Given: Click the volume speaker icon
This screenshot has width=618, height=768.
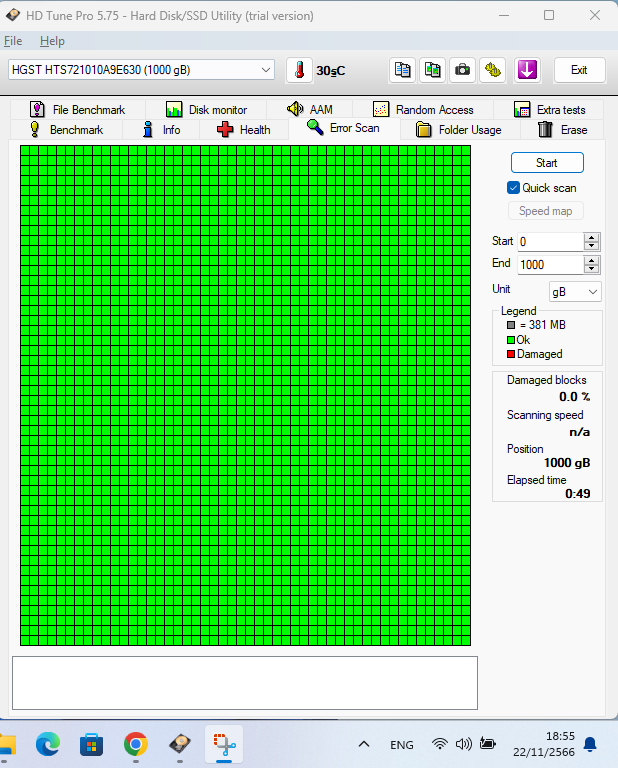Looking at the screenshot, I should point(463,744).
